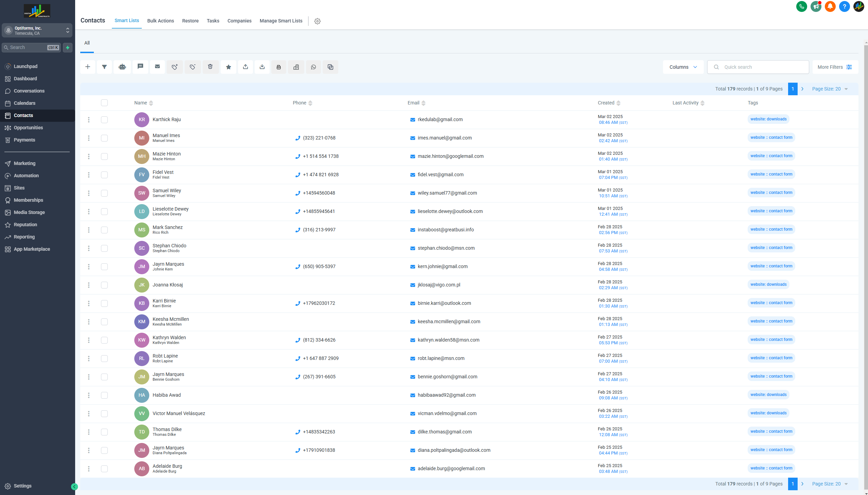Viewport: 868px width, 495px height.
Task: Click the Add Contact plus icon
Action: pyautogui.click(x=88, y=67)
